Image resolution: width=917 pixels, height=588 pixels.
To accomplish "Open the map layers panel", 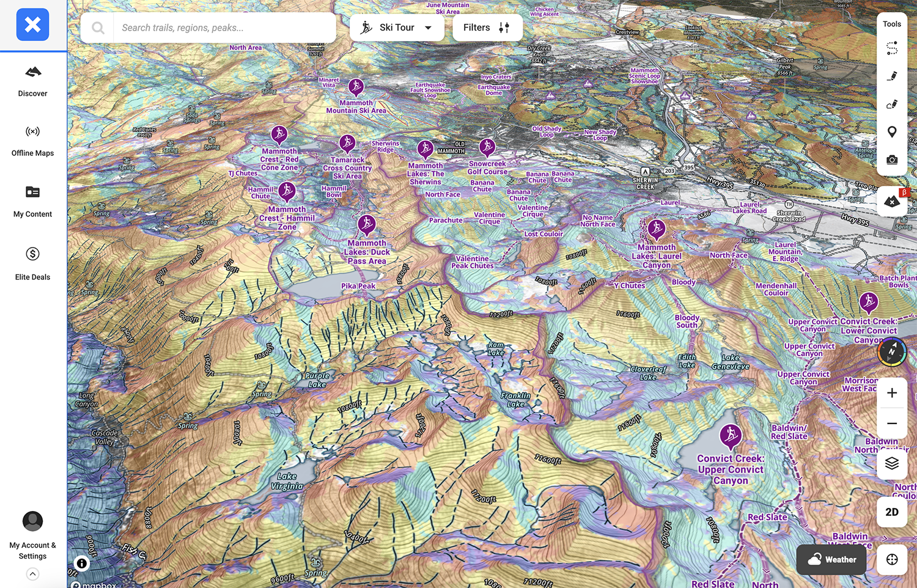I will [x=892, y=463].
